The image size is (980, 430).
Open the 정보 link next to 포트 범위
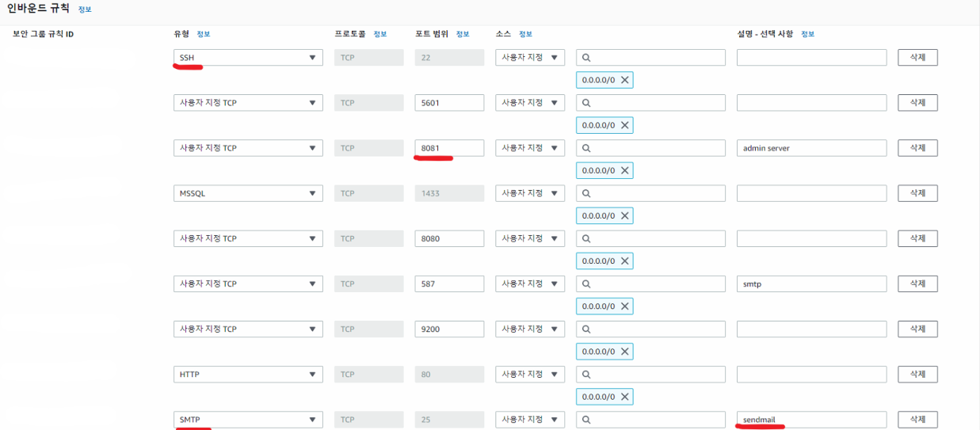(463, 34)
